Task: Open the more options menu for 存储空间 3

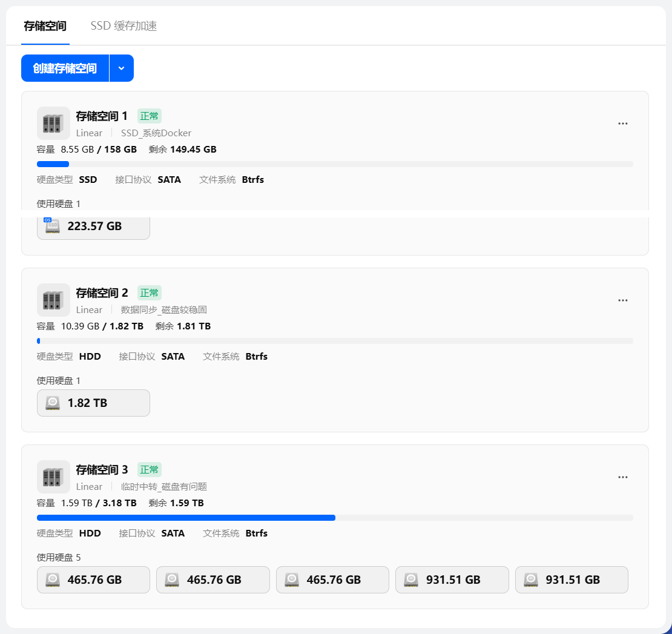Action: coord(623,477)
